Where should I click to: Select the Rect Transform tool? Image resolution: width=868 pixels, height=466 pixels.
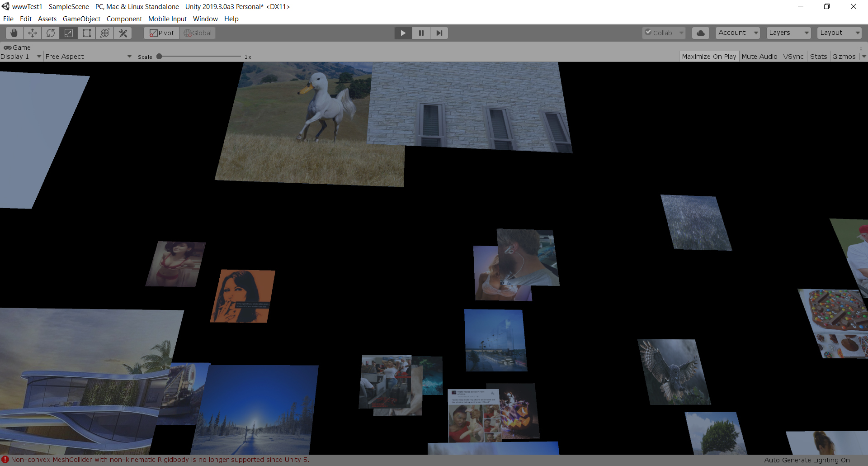pos(87,33)
